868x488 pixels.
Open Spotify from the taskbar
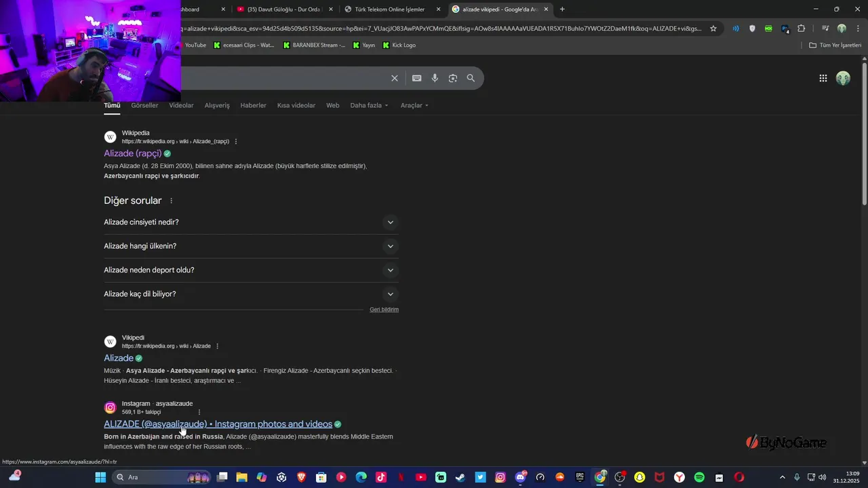coord(699,477)
